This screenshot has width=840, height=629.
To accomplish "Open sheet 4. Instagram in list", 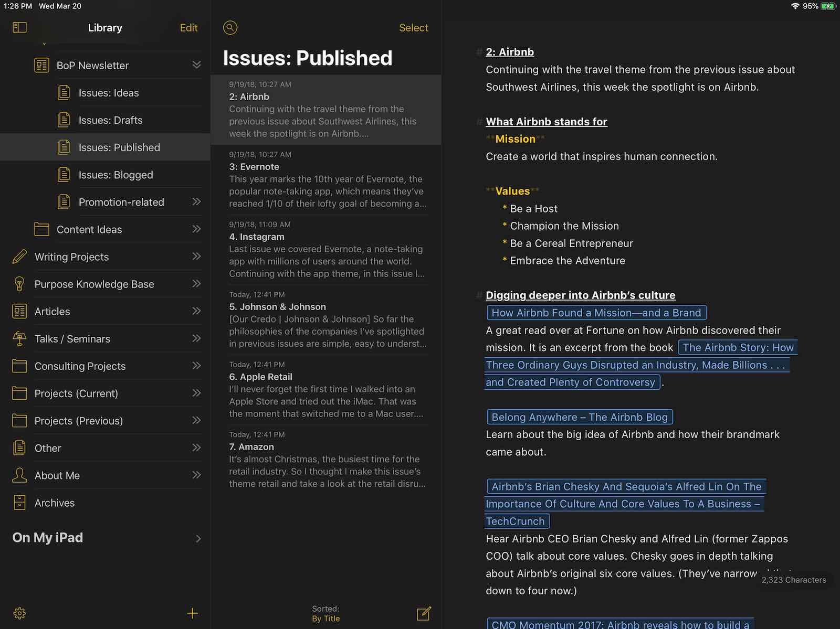I will click(325, 250).
